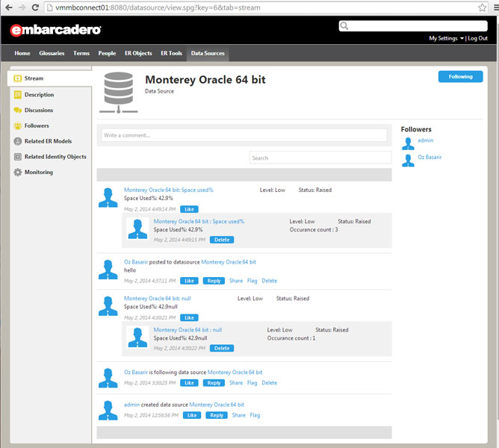This screenshot has width=499, height=448.
Task: Like the 'hello' post
Action: click(189, 281)
